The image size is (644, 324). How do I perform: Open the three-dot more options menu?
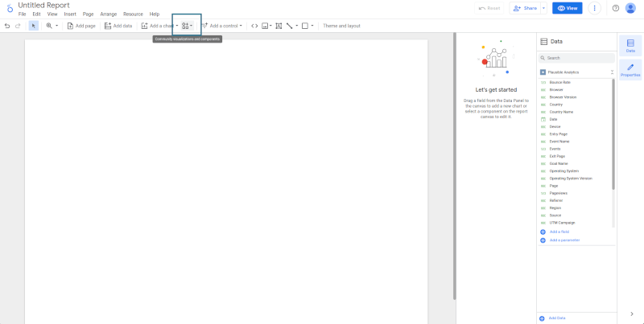click(x=594, y=8)
